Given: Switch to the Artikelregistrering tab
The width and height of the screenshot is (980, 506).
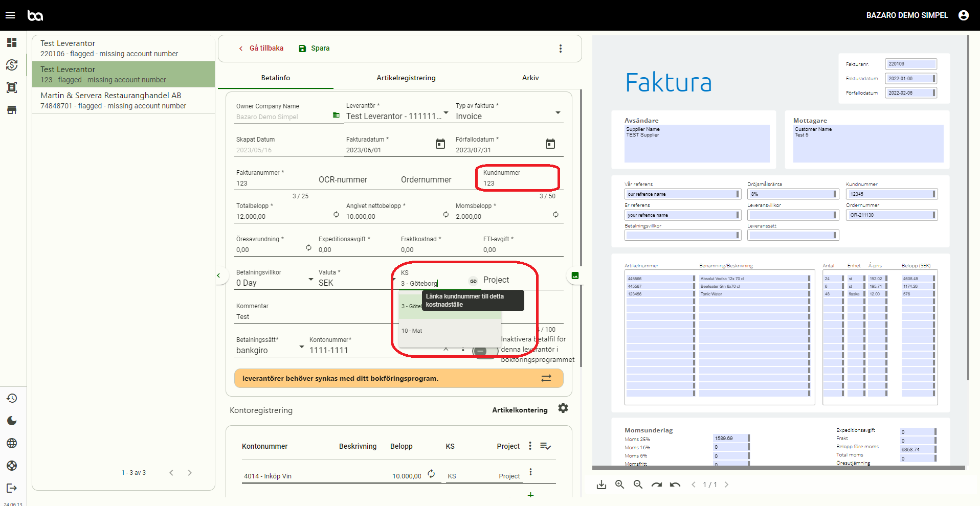Looking at the screenshot, I should pos(406,78).
